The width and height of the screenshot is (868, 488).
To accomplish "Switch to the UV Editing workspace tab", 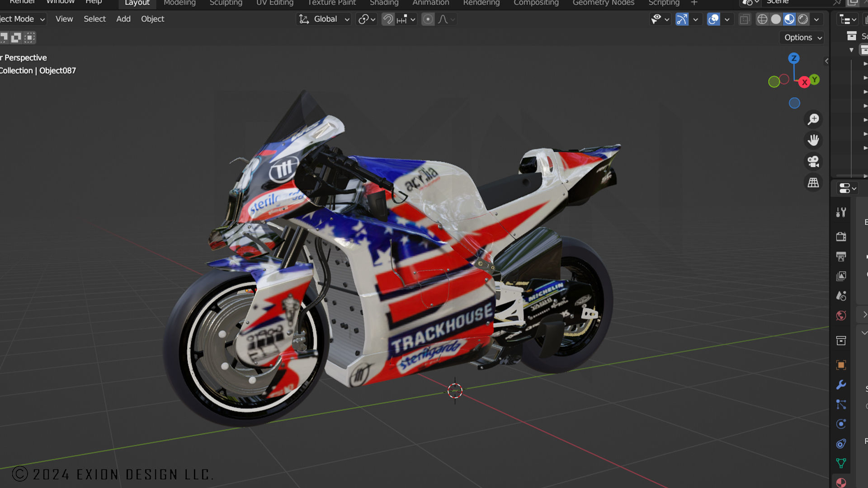I will click(275, 3).
